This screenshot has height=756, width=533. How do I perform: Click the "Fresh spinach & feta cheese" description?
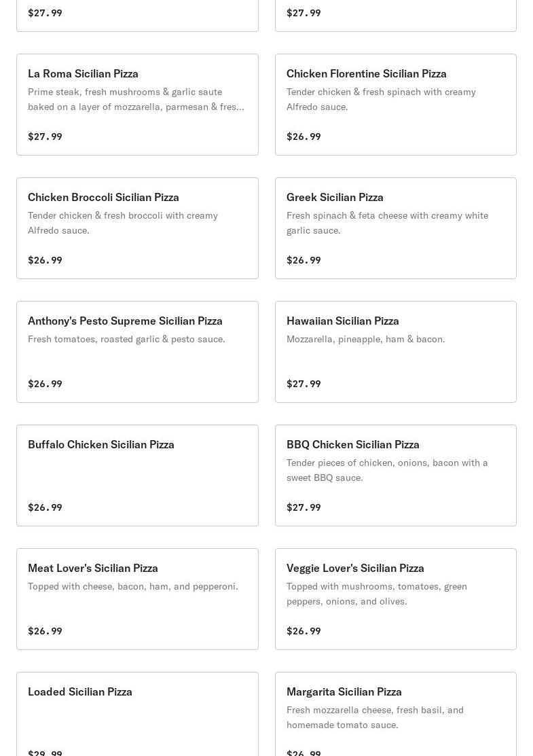[387, 223]
